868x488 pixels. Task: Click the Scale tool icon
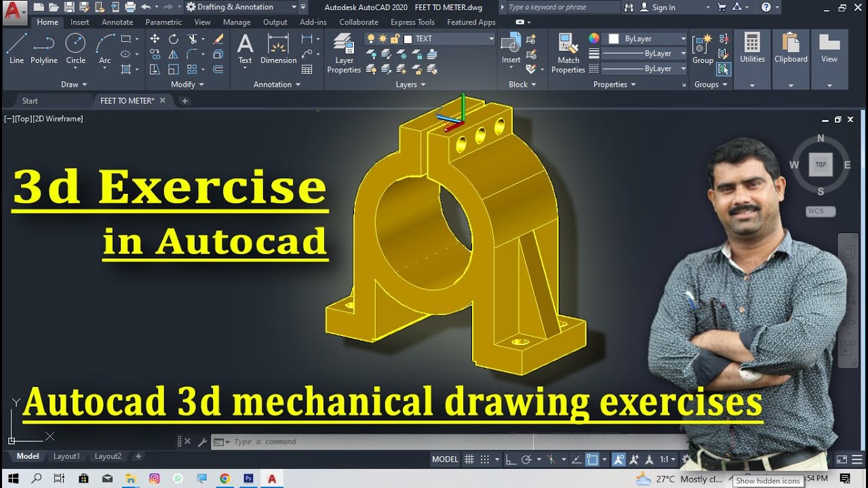coord(174,69)
